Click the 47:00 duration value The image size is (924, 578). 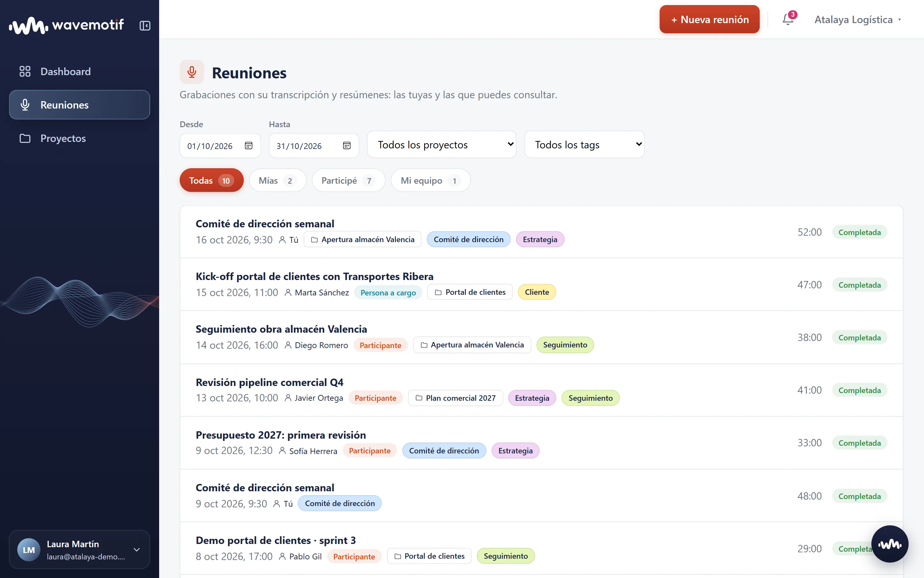point(809,285)
